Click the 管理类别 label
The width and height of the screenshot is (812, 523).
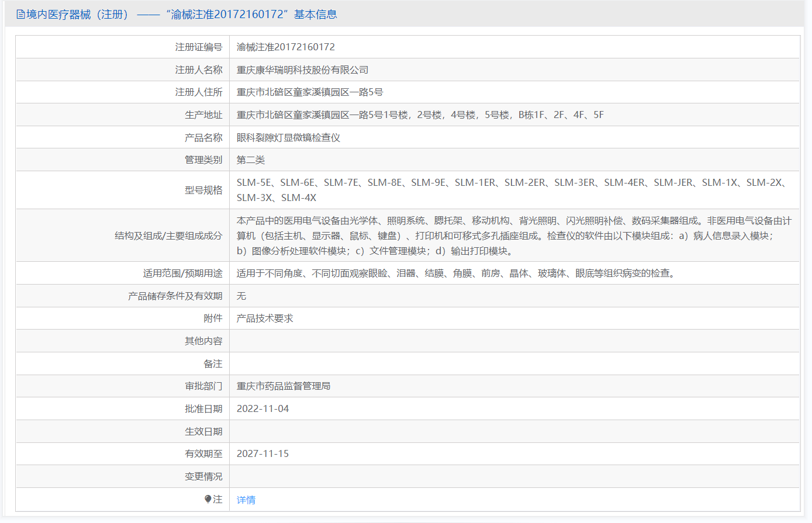pyautogui.click(x=203, y=160)
